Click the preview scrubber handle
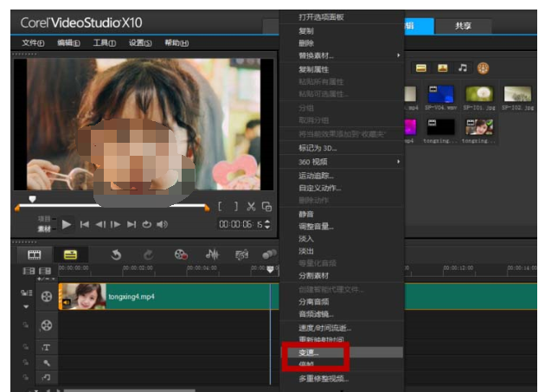Viewport: 545px width, 392px height. (32, 199)
